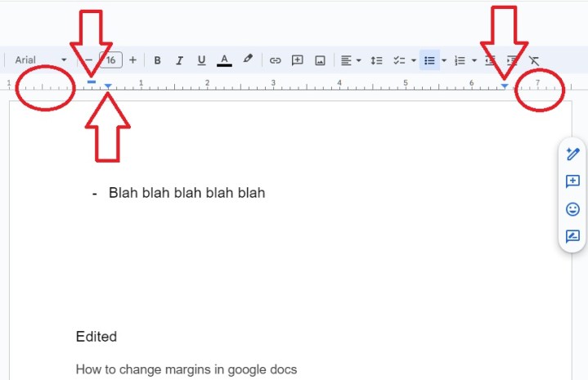Click the suggest edits icon in side panel
This screenshot has width=588, height=380.
coord(572,237)
